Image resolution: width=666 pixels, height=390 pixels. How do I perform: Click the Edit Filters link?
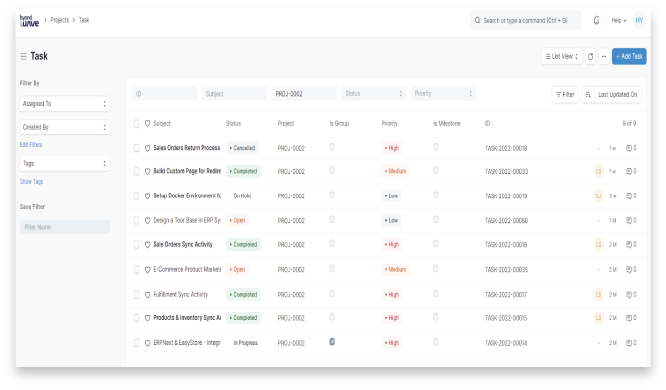click(x=31, y=145)
